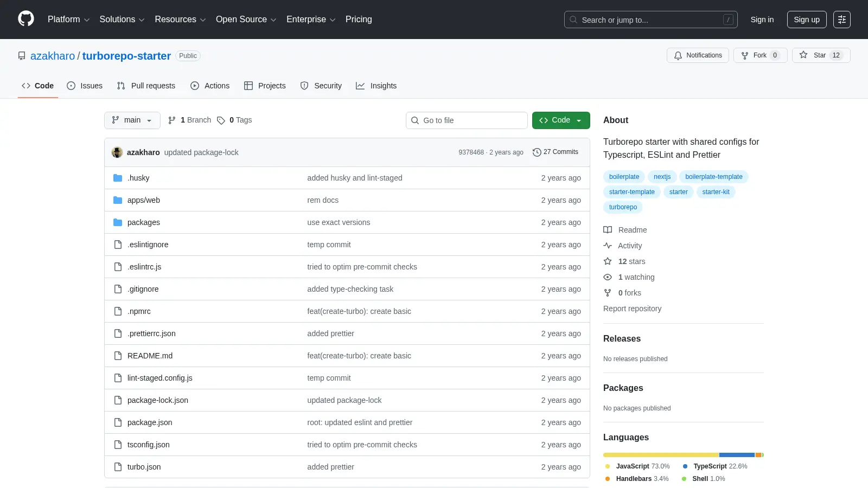Expand the Resources menu
Image resolution: width=868 pixels, height=488 pixels.
click(180, 20)
